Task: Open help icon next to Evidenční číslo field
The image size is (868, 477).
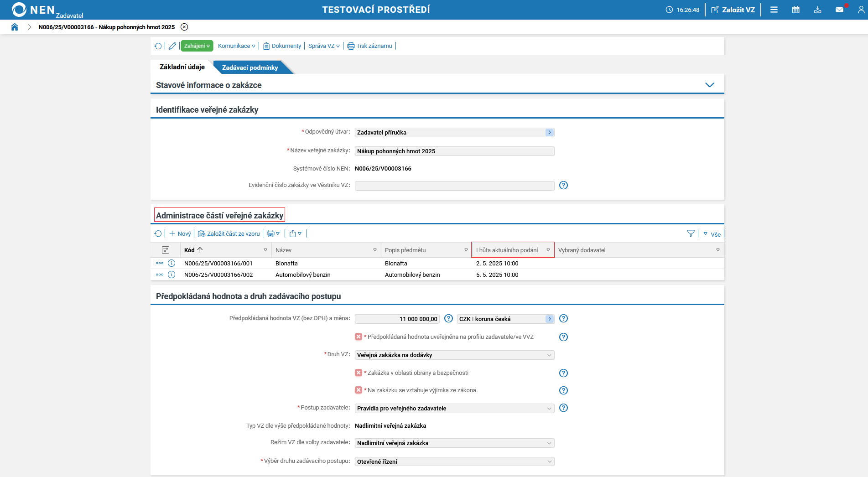Action: [563, 185]
